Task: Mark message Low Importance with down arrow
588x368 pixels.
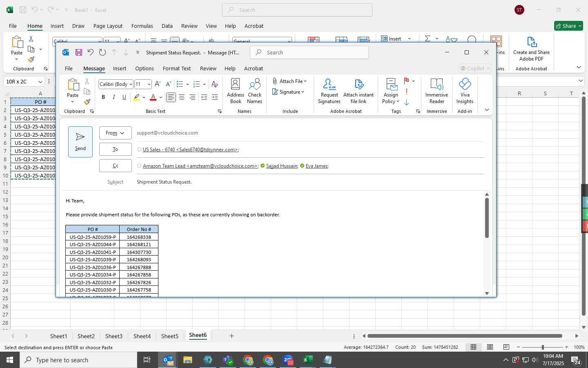Action: (x=407, y=102)
